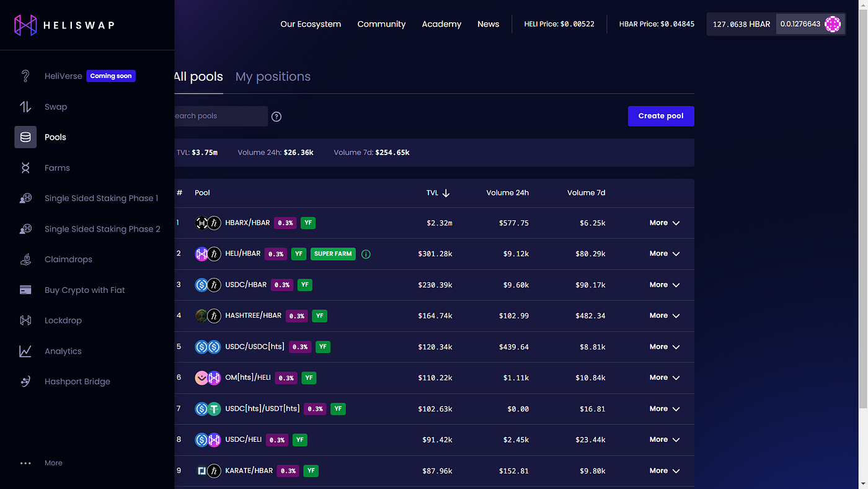Click the HBARX/HBARX token pair icon
This screenshot has width=868, height=489.
[208, 223]
